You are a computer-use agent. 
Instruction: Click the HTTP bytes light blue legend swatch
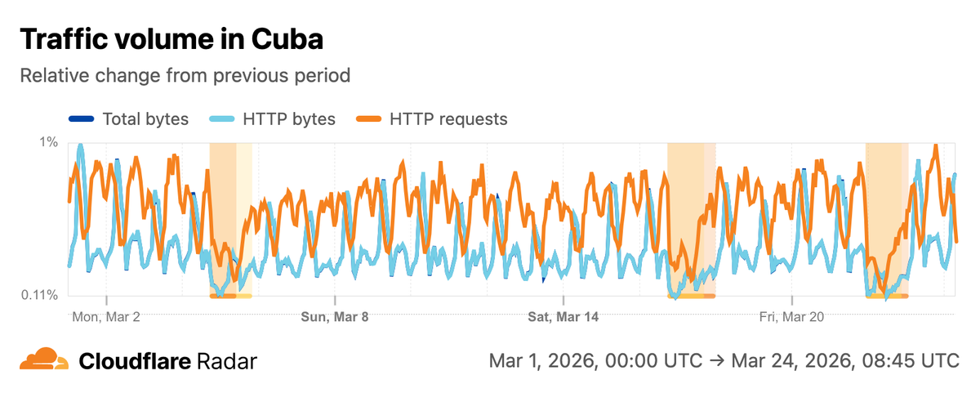coord(223,119)
